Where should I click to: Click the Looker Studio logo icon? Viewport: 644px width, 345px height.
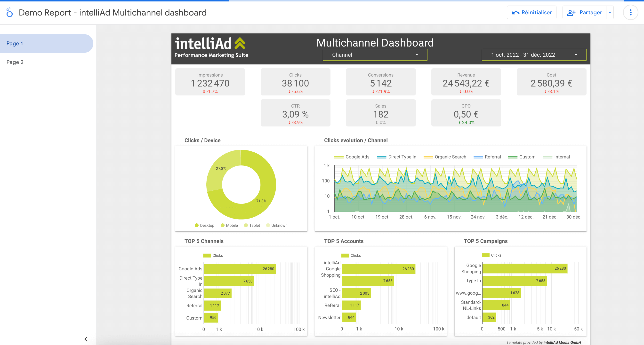[9, 13]
